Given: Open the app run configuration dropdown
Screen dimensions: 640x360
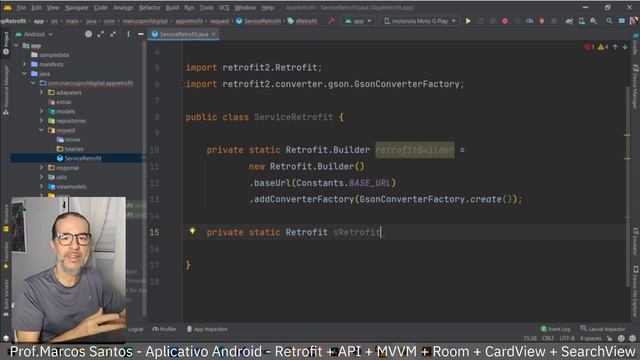Looking at the screenshot, I should 358,21.
